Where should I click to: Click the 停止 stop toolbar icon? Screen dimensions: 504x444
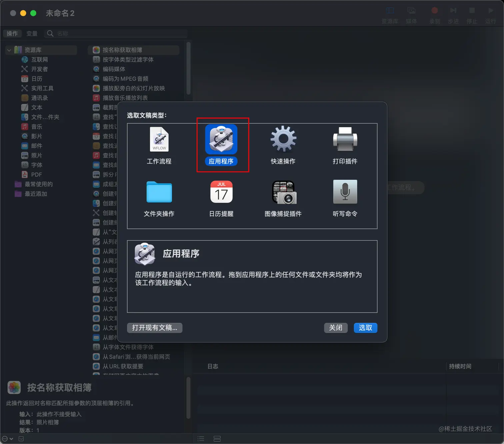[472, 11]
